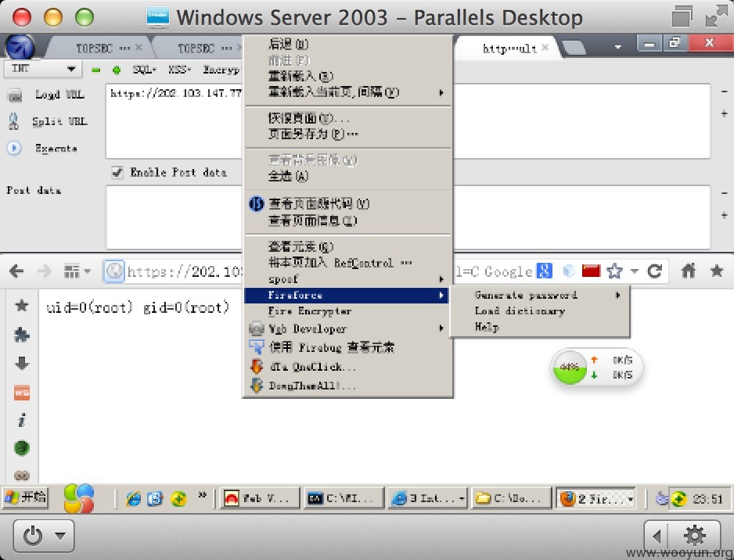Open sidebar add-ons puzzle icon
Image resolution: width=734 pixels, height=560 pixels.
(22, 335)
